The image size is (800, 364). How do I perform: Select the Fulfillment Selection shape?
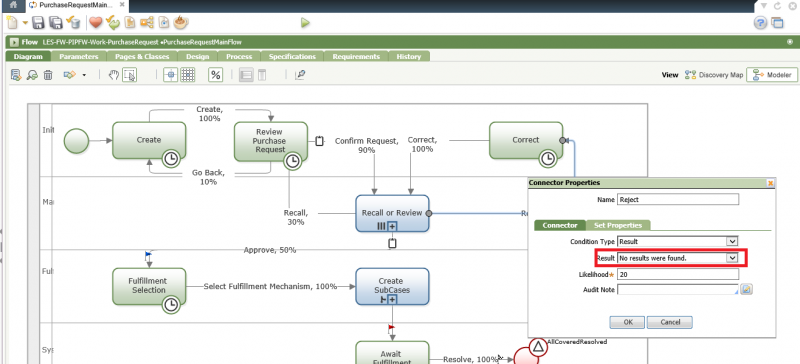tap(149, 286)
